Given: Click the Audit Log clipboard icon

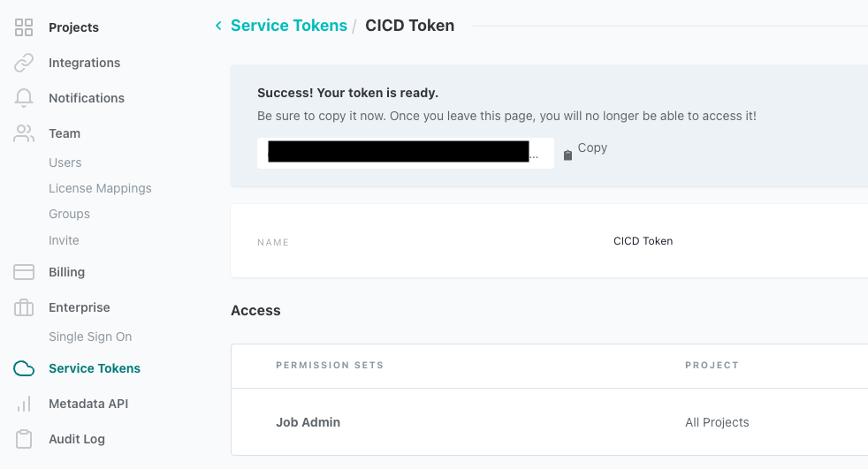Looking at the screenshot, I should click(x=24, y=439).
